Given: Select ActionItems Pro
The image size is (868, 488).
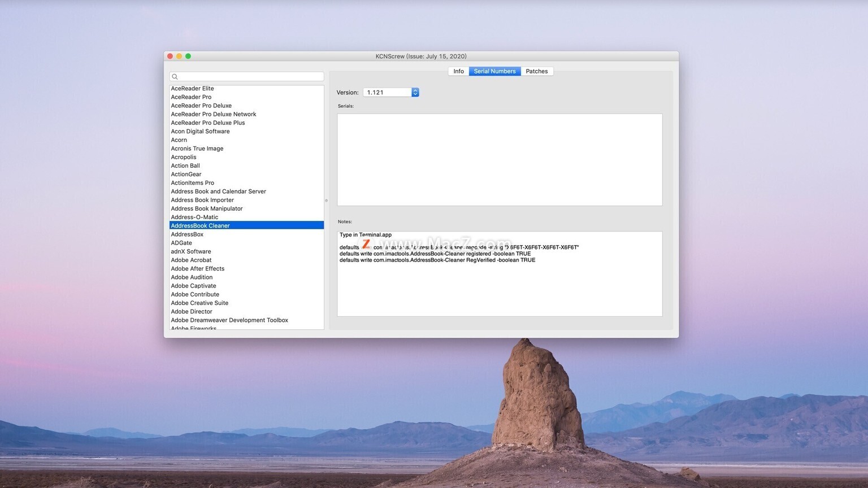Looking at the screenshot, I should [x=246, y=183].
